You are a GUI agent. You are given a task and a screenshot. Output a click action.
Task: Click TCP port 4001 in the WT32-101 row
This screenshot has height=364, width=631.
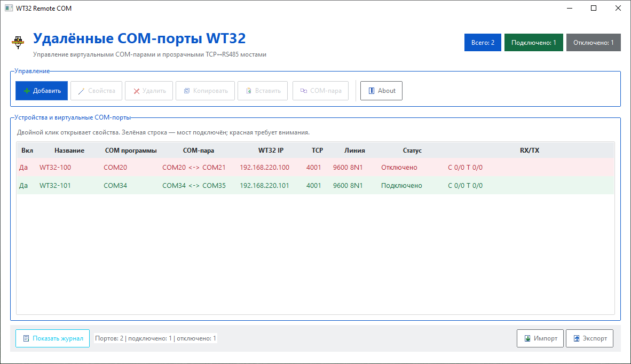pos(313,185)
